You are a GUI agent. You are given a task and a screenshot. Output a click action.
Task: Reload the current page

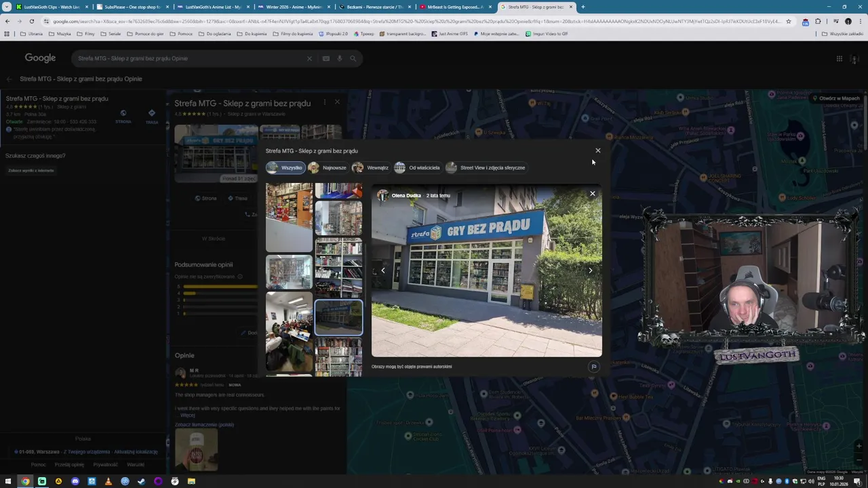click(31, 21)
